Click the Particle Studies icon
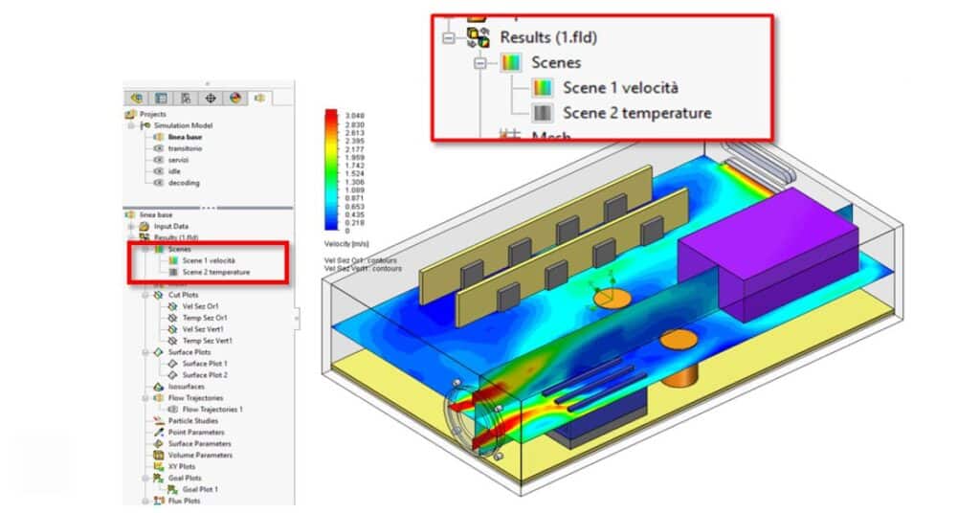980x513 pixels. [158, 421]
